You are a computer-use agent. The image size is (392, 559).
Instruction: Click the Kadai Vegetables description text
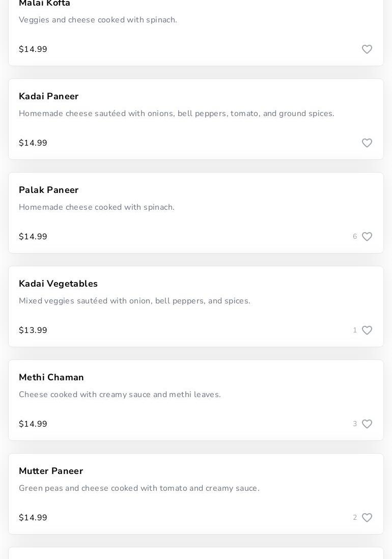point(134,301)
